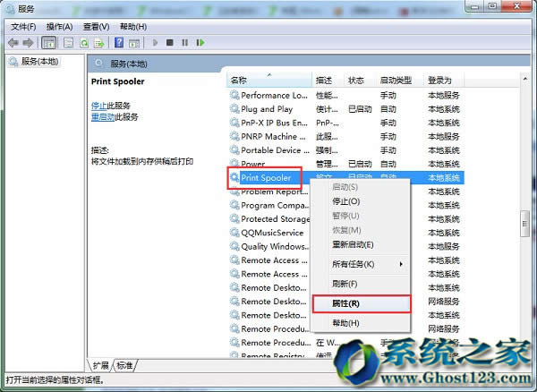Screen dimensions: 537x392
Task: Click the properties sheet toolbar icon
Action: coord(69,43)
